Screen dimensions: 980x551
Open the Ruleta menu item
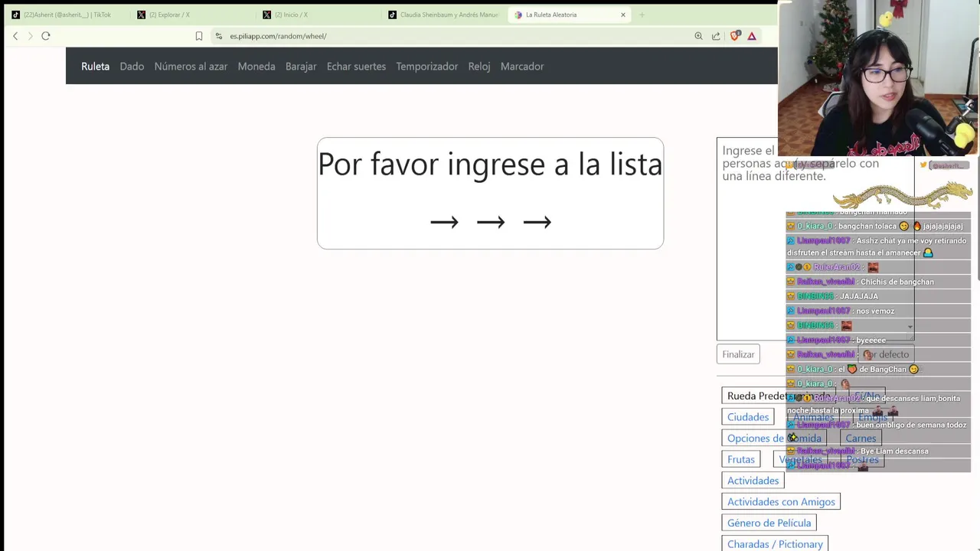[96, 67]
